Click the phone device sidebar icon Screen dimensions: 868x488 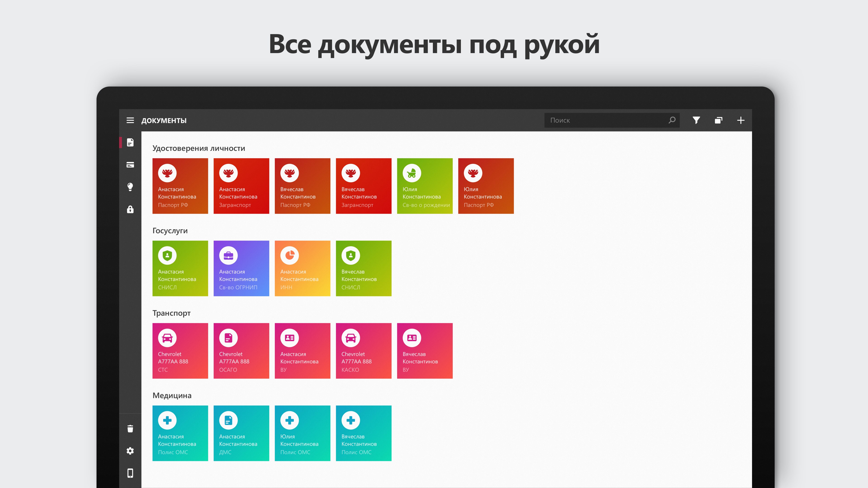point(130,473)
